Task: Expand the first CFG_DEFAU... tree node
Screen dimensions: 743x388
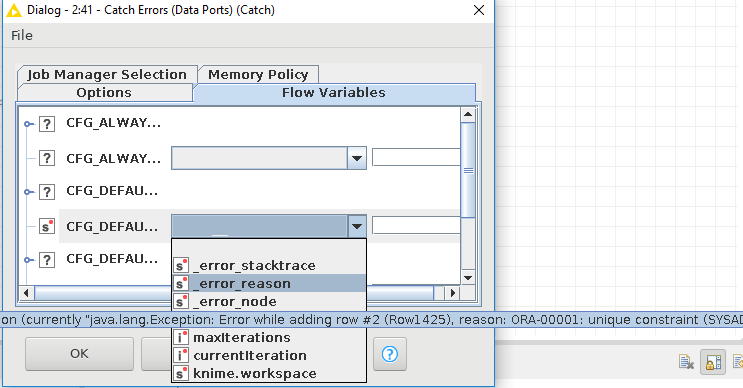Action: click(28, 192)
